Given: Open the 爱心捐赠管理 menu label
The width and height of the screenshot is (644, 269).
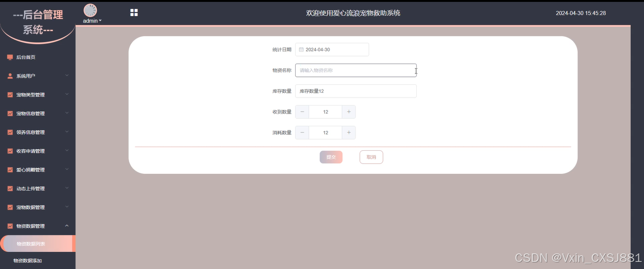Looking at the screenshot, I should pyautogui.click(x=31, y=170).
